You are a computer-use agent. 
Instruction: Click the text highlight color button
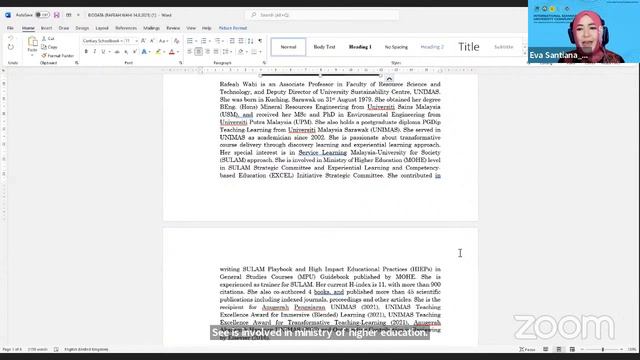tap(158, 52)
